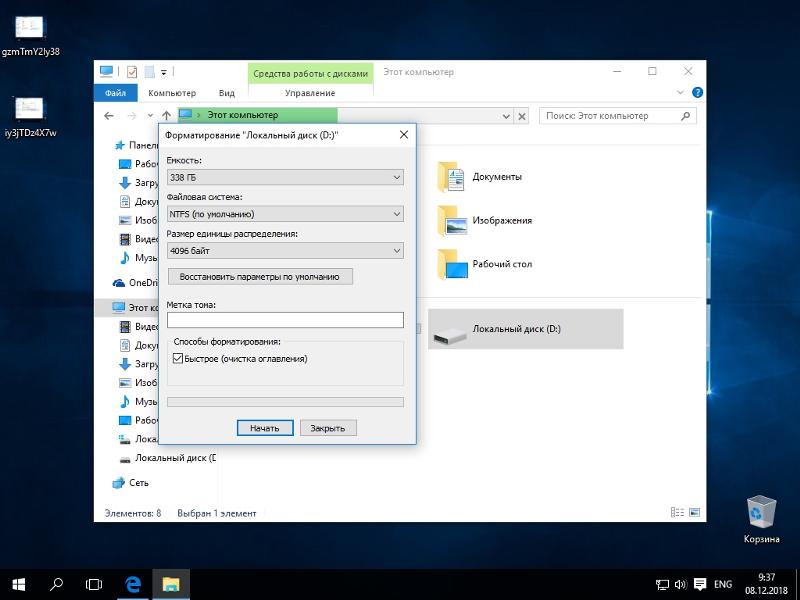Click the computer system icon in title bar
Screen dimensions: 800x600
point(107,71)
